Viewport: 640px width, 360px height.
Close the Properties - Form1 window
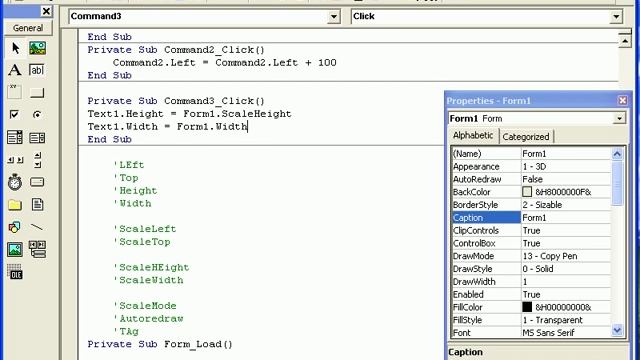coord(622,100)
